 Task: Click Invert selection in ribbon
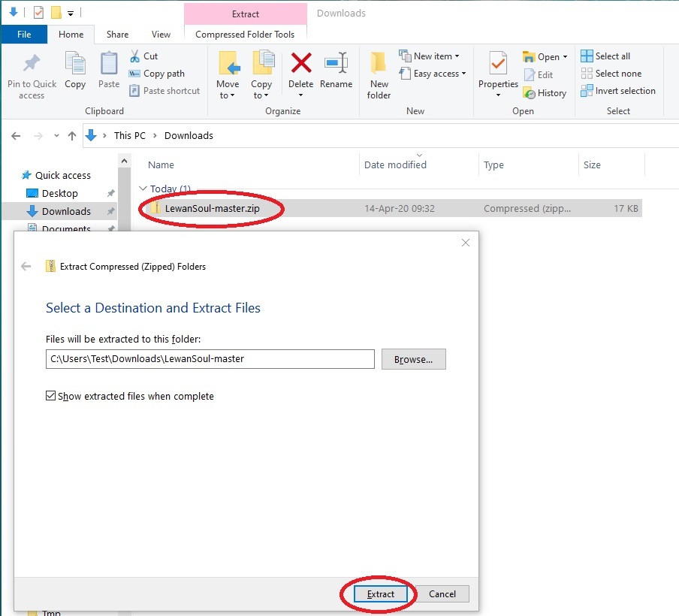tap(618, 91)
